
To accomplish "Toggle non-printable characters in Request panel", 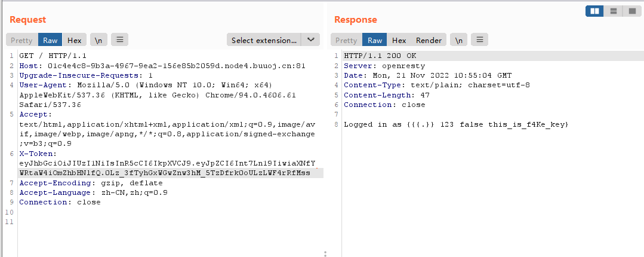I will (x=98, y=40).
